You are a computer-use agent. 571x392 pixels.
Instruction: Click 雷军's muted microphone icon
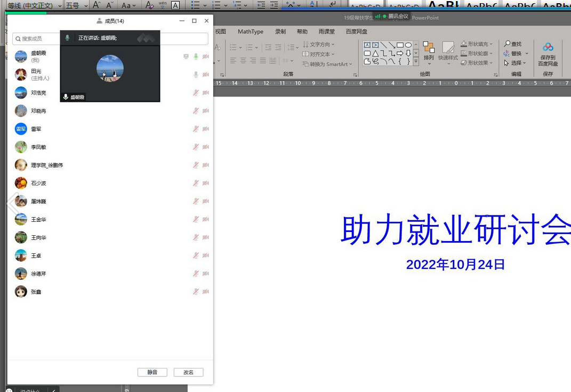coord(196,129)
